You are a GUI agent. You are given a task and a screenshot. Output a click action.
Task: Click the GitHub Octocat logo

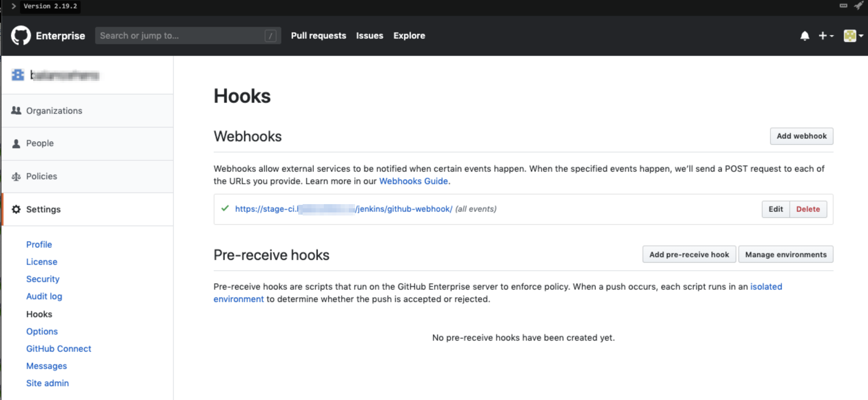(21, 36)
